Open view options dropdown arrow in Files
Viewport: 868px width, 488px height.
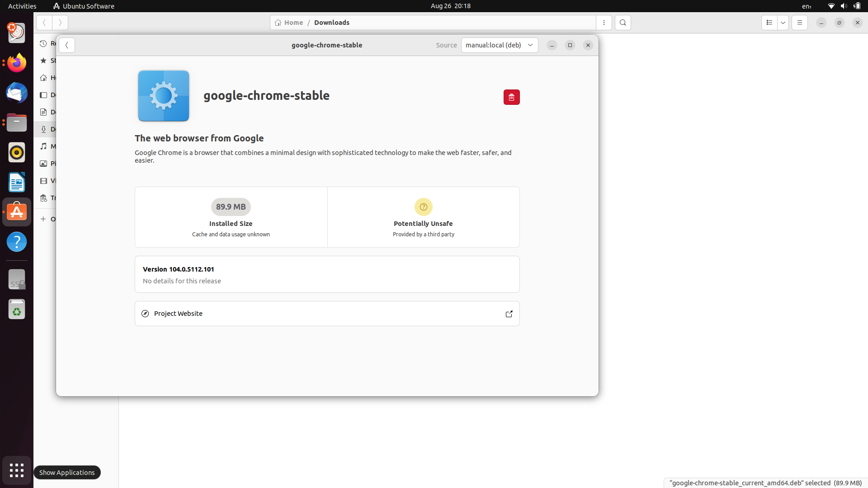(783, 23)
